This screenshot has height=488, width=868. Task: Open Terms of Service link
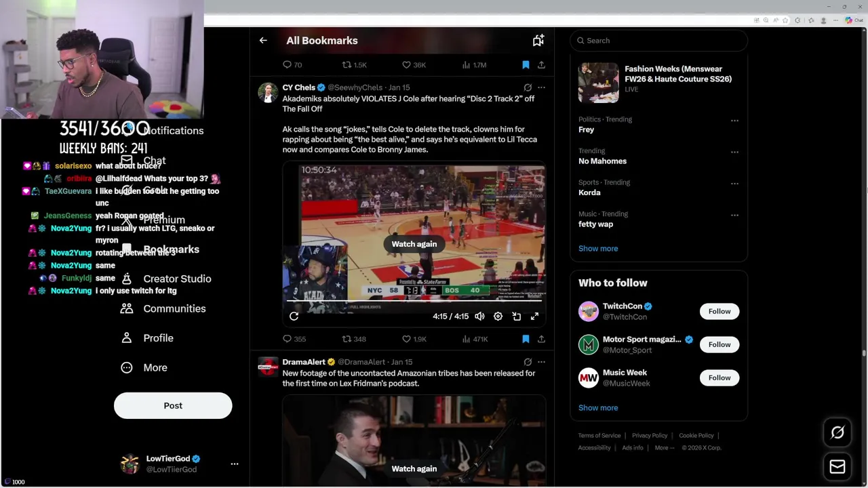pos(599,436)
